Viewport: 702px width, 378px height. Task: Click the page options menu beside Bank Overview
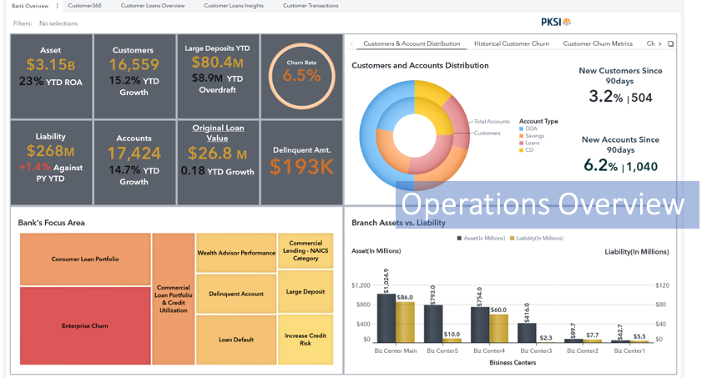tap(57, 6)
